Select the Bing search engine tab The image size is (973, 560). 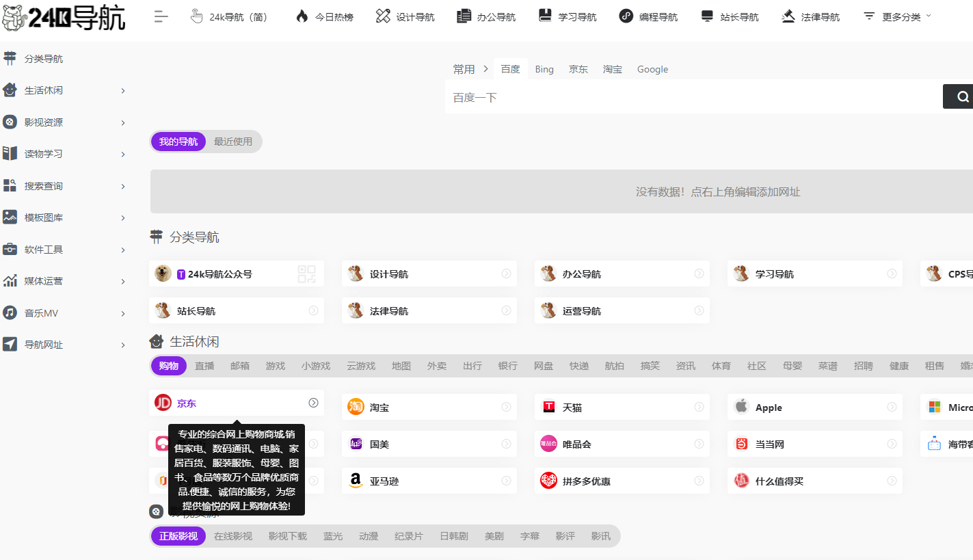point(544,69)
